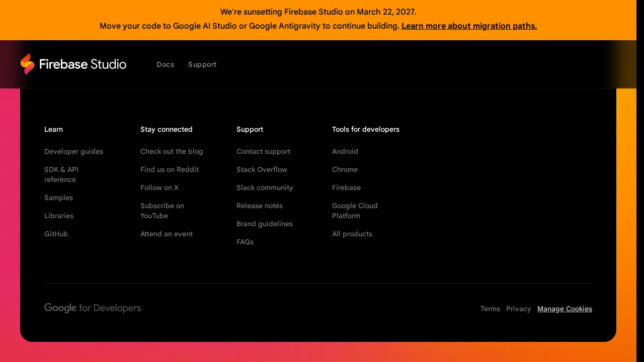This screenshot has width=644, height=362.
Task: Follow the migration paths link in the banner
Action: 469,26
